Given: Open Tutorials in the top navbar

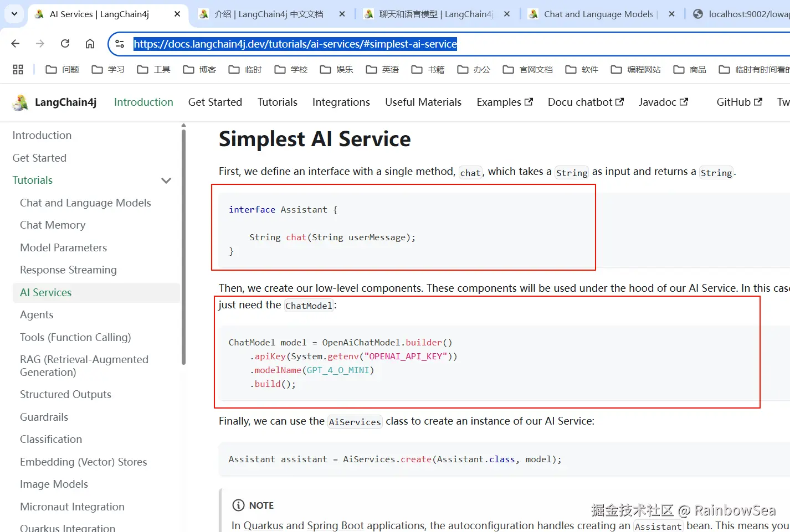Looking at the screenshot, I should point(278,102).
